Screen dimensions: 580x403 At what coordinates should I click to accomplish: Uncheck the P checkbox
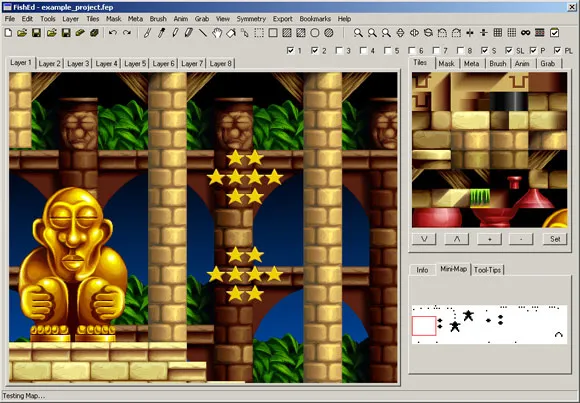[533, 50]
